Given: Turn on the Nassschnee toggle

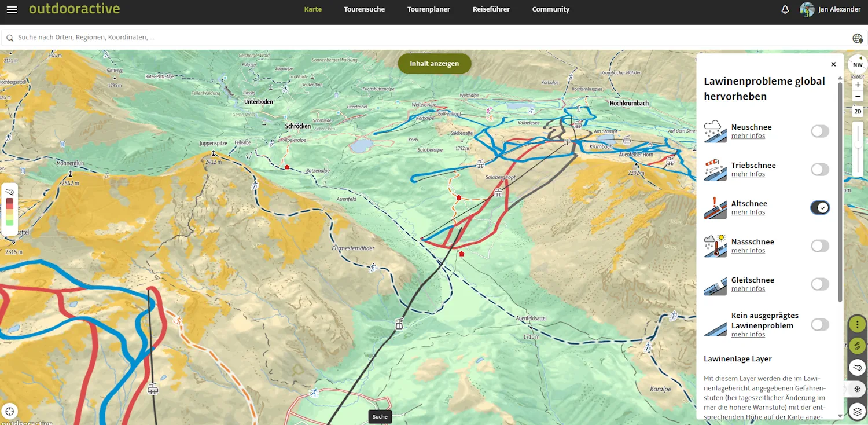Looking at the screenshot, I should click(x=819, y=246).
